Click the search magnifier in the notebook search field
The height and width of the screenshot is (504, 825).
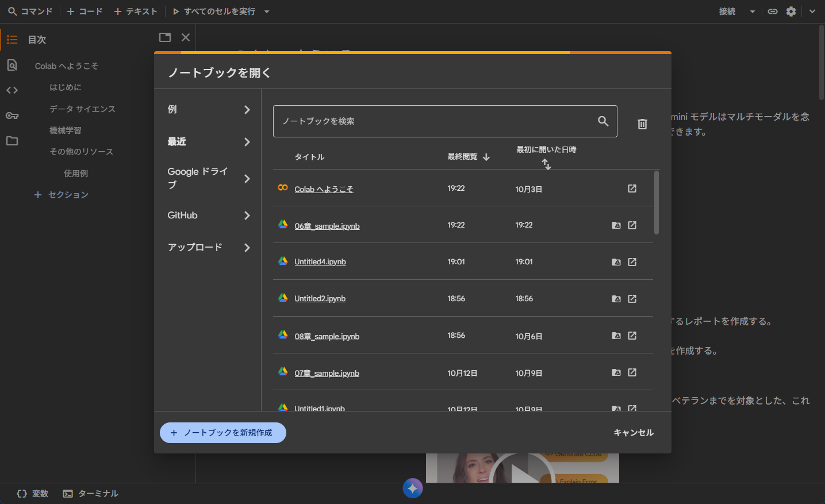click(603, 121)
